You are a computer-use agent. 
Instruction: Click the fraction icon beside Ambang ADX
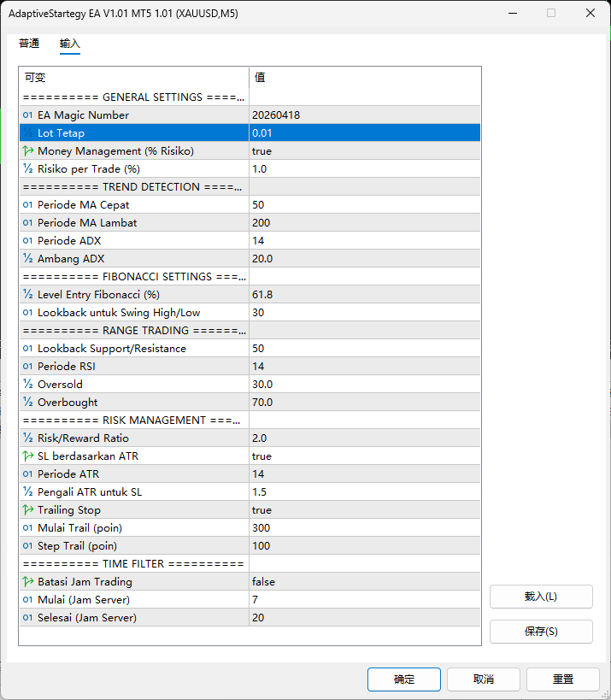coord(27,259)
